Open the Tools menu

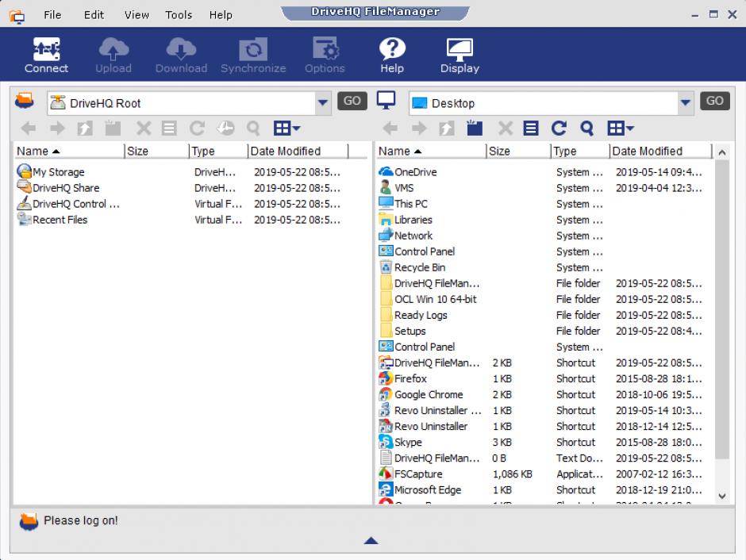point(179,14)
